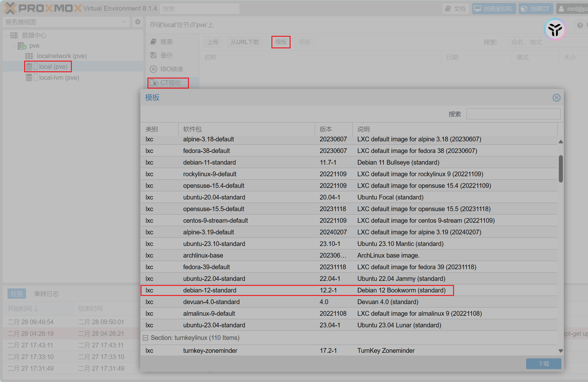This screenshot has width=588, height=382.
Task: Select the almalinux-9-default template row
Action: coord(349,314)
